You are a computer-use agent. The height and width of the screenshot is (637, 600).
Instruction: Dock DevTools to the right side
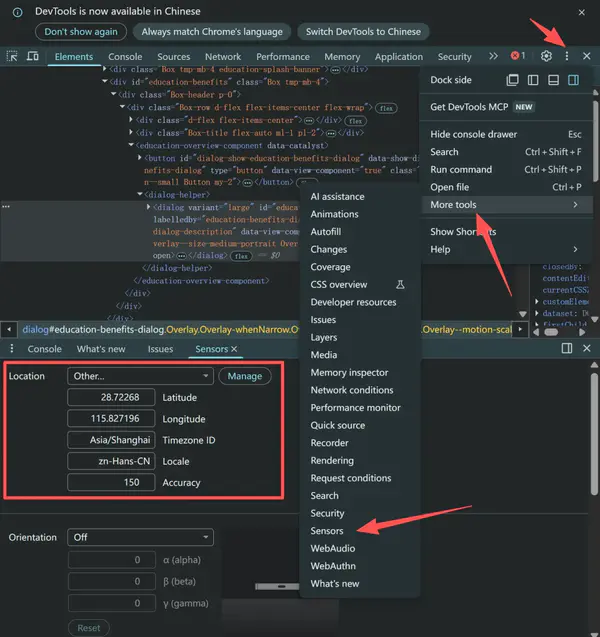(x=574, y=80)
